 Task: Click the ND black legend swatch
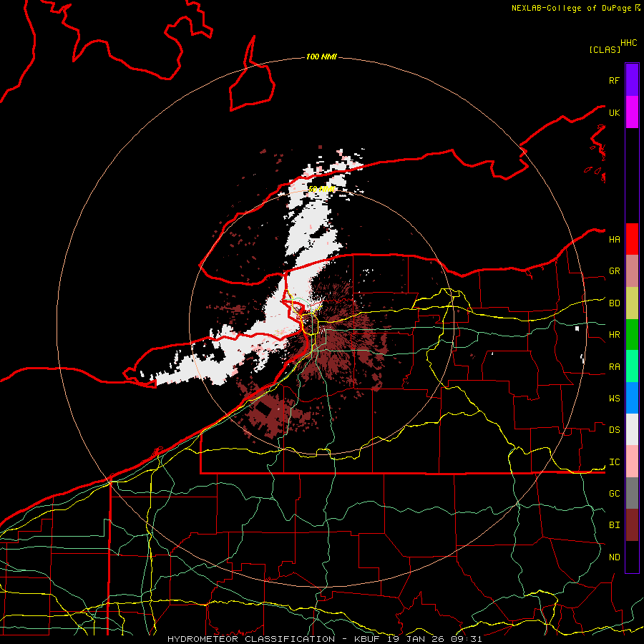click(632, 557)
